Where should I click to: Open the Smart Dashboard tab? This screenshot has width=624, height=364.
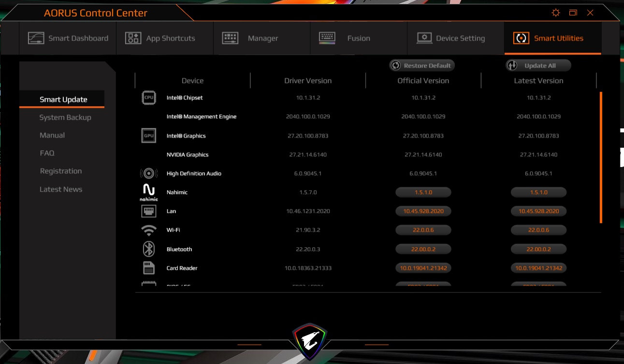(x=68, y=38)
